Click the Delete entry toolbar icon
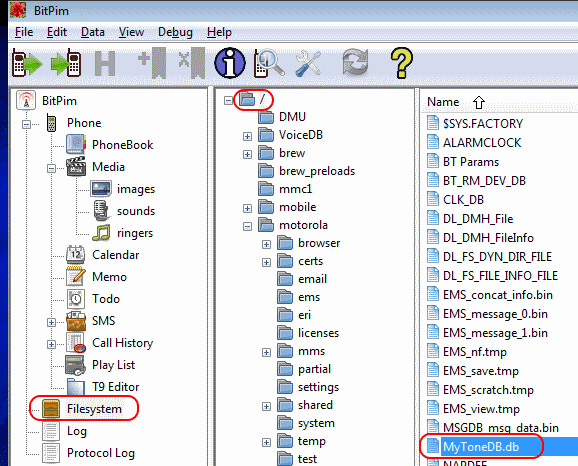This screenshot has width=578, height=466. point(191,63)
